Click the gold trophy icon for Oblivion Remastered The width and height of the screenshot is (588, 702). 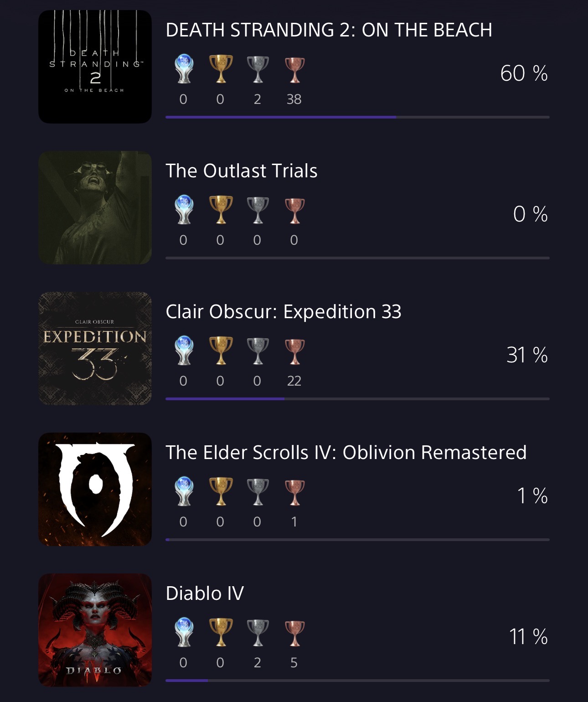[221, 492]
